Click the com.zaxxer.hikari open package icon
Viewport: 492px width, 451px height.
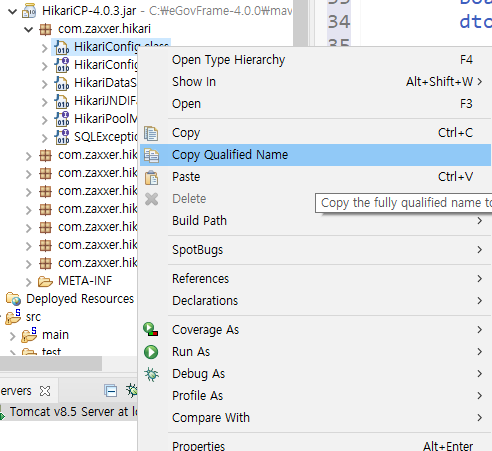[45, 29]
